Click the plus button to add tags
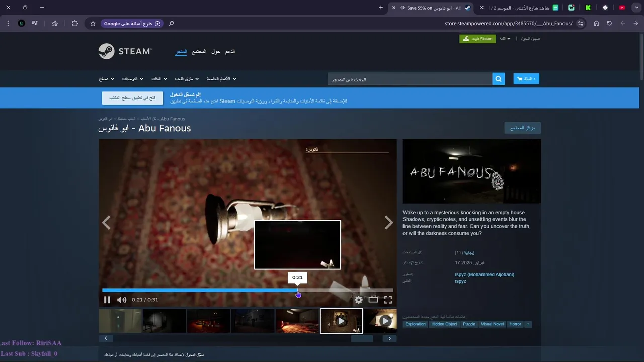The image size is (644, 362). pyautogui.click(x=528, y=324)
